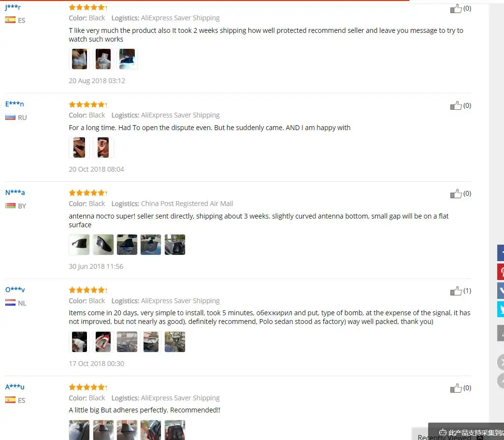Open fifth photo in N***a's review
Screen dimensions: 504x440
175,245
